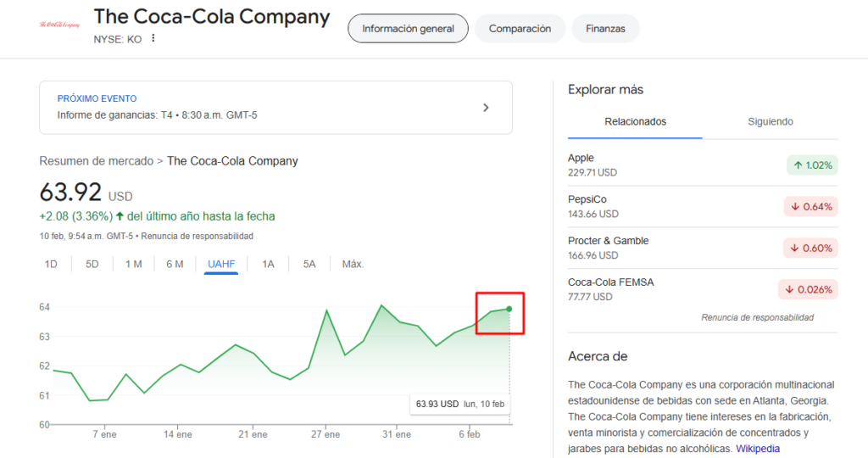Screen dimensions: 868x458
Task: Select the 1D time range
Action: [51, 264]
